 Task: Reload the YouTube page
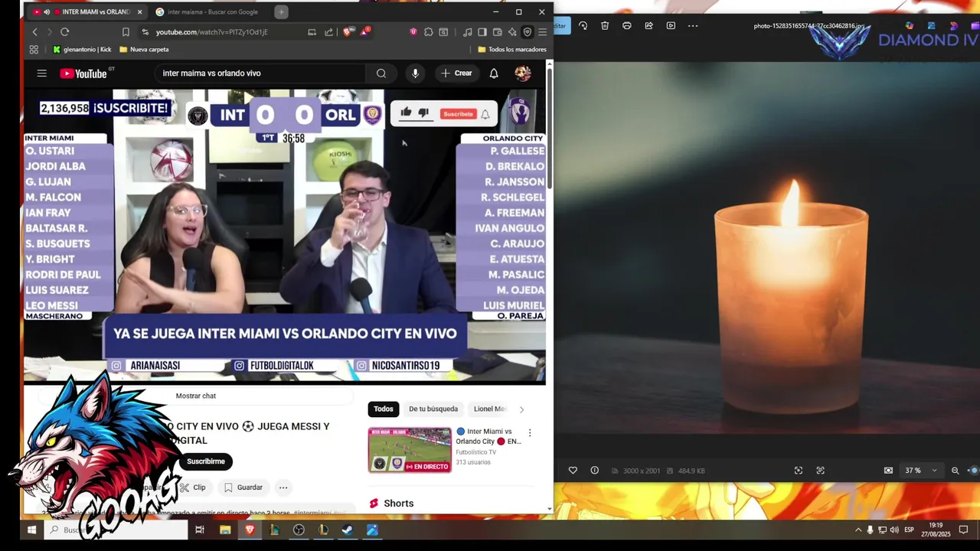click(64, 32)
